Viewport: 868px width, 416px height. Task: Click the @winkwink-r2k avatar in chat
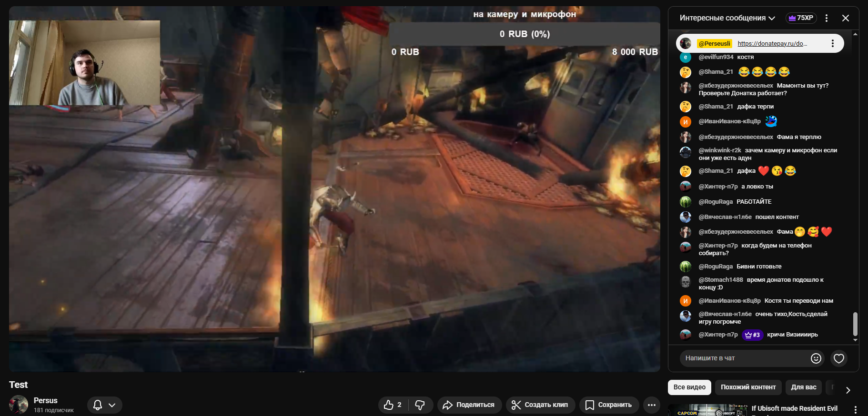(686, 152)
